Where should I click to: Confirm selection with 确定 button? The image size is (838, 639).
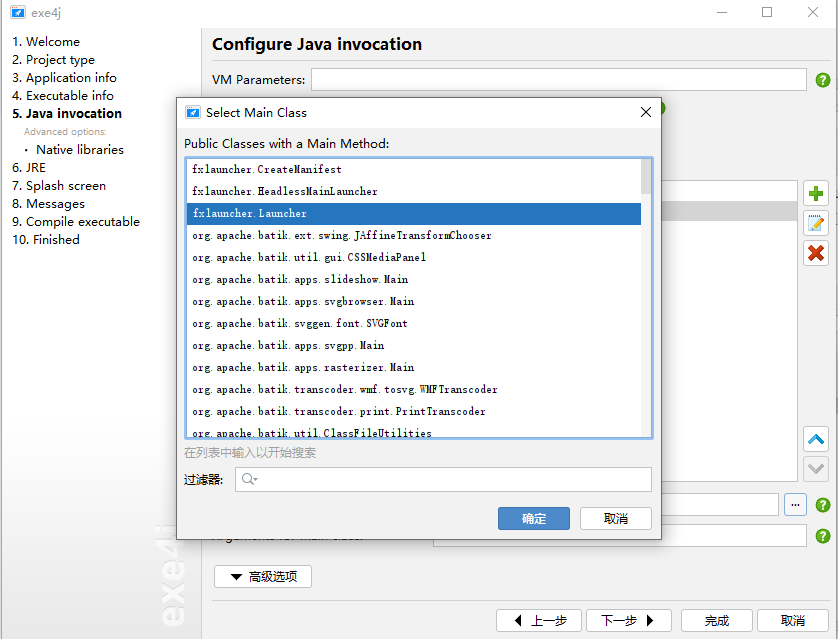(x=534, y=518)
